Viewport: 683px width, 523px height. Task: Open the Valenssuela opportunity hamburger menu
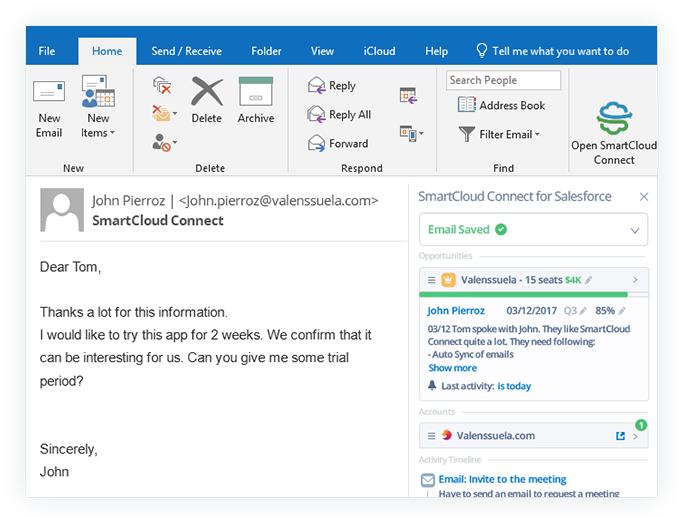click(431, 280)
